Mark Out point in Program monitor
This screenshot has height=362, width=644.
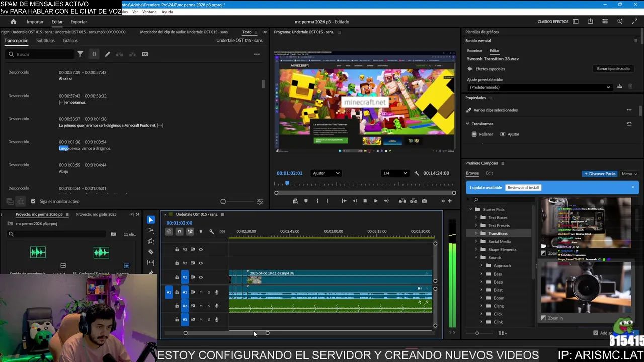(x=327, y=201)
